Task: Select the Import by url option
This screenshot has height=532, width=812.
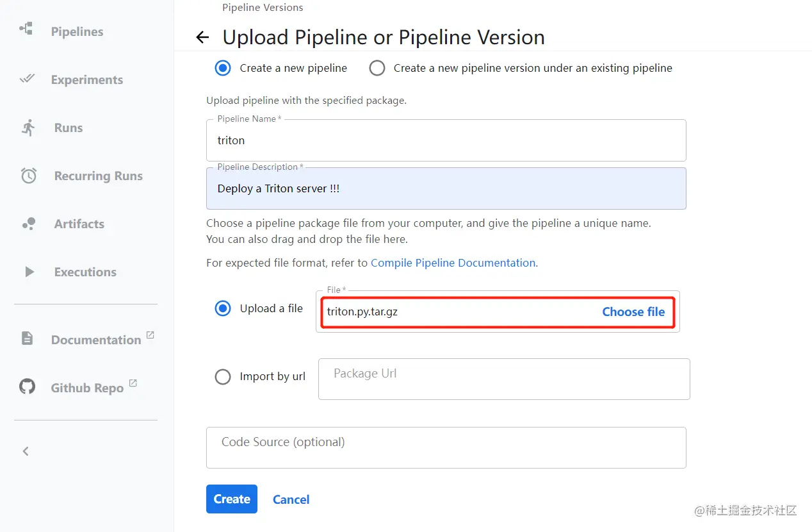Action: [x=223, y=376]
